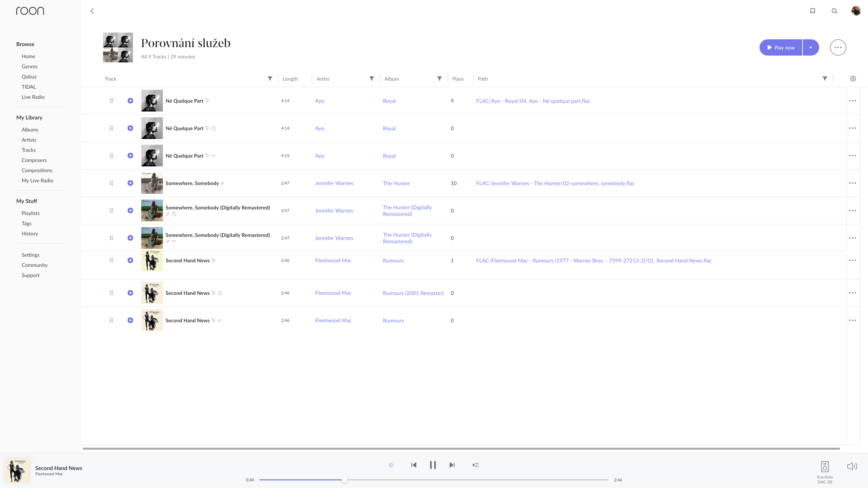Grab the drag handle of first Né Quelque Part row
Screen dimensions: 868x488
[x=111, y=101]
